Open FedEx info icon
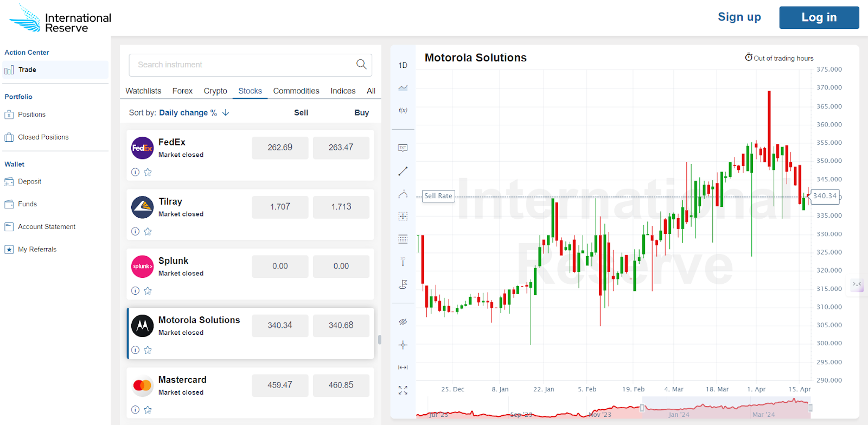The image size is (868, 425). [135, 172]
